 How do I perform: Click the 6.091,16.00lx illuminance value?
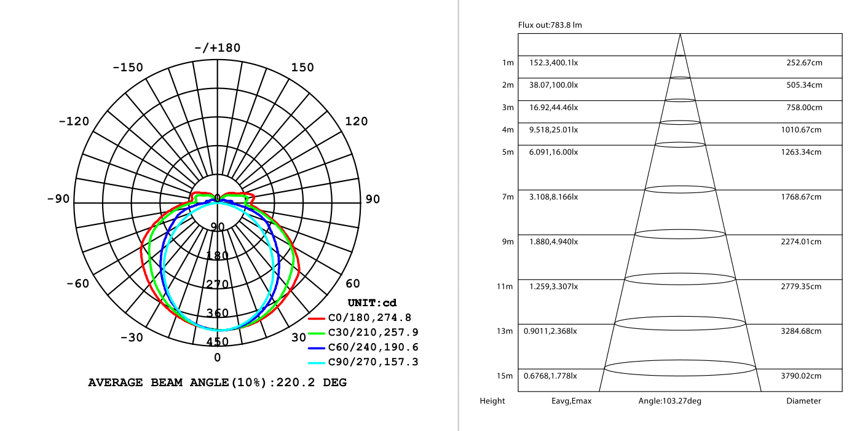(553, 152)
